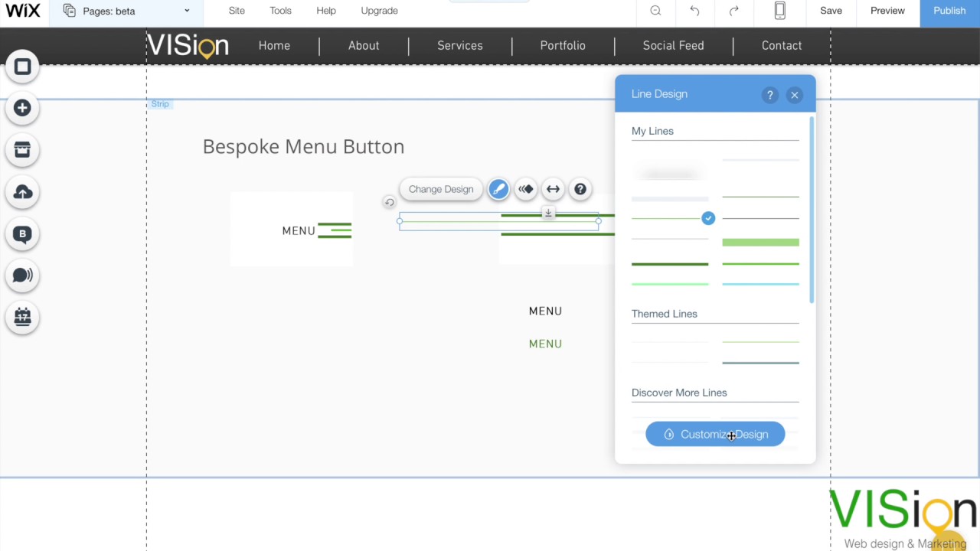Viewport: 980px width, 551px height.
Task: Click the arrow-down attach icon above the line
Action: (548, 213)
